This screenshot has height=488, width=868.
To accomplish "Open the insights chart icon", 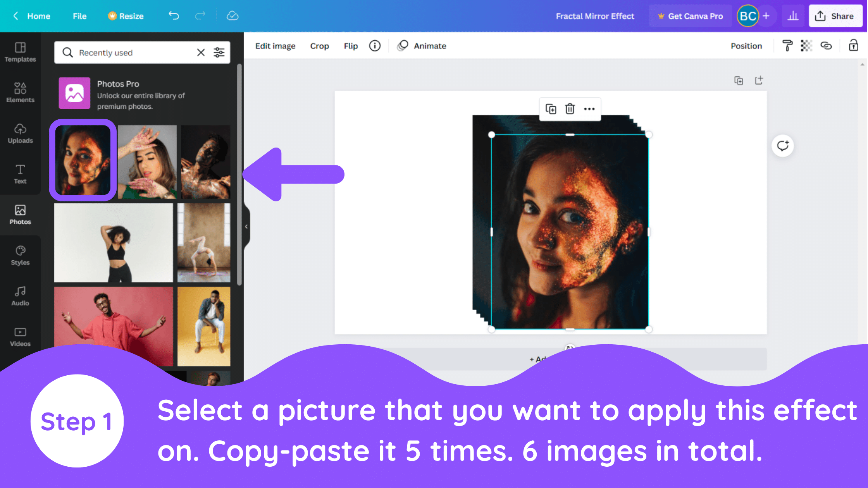I will pos(793,16).
